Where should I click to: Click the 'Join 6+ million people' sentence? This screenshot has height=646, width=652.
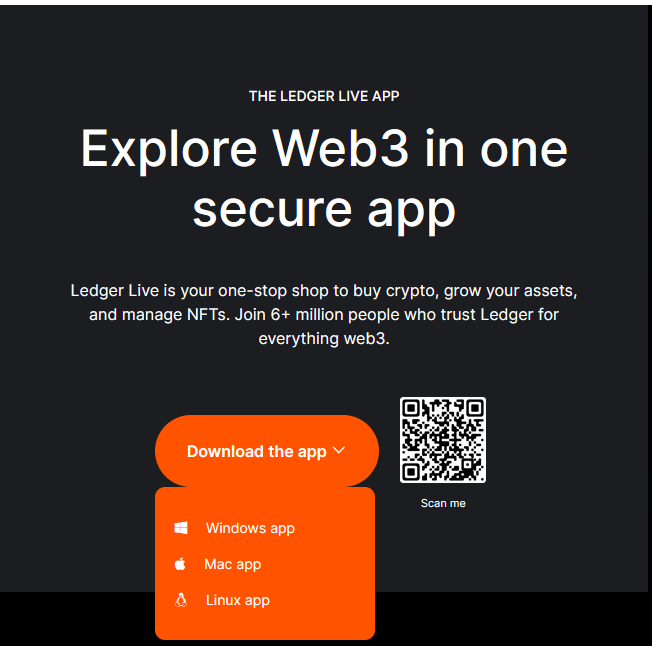coord(397,315)
